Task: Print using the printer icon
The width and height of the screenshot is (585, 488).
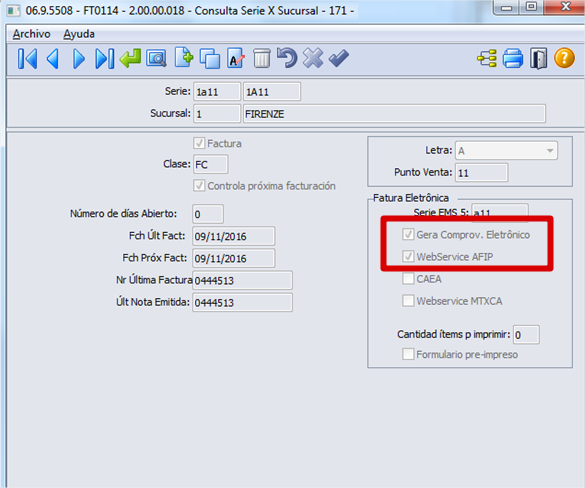Action: coord(513,59)
